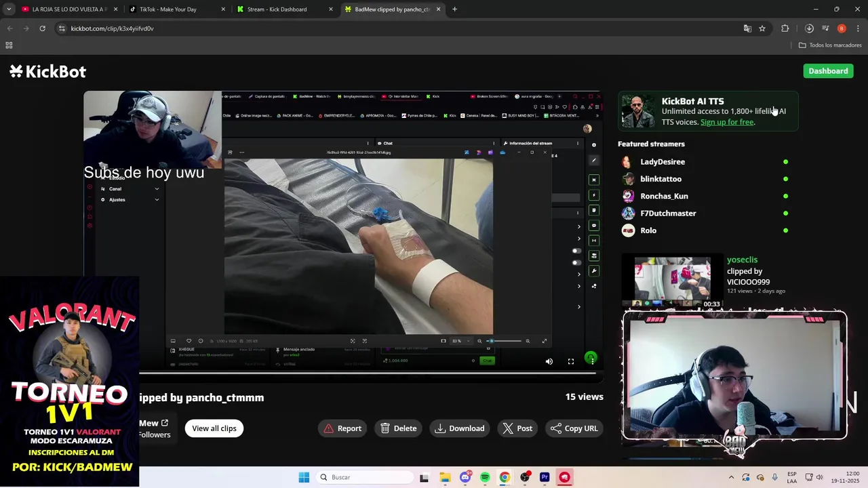Bookmark this page with the star icon
Image resolution: width=868 pixels, height=488 pixels.
(762, 28)
